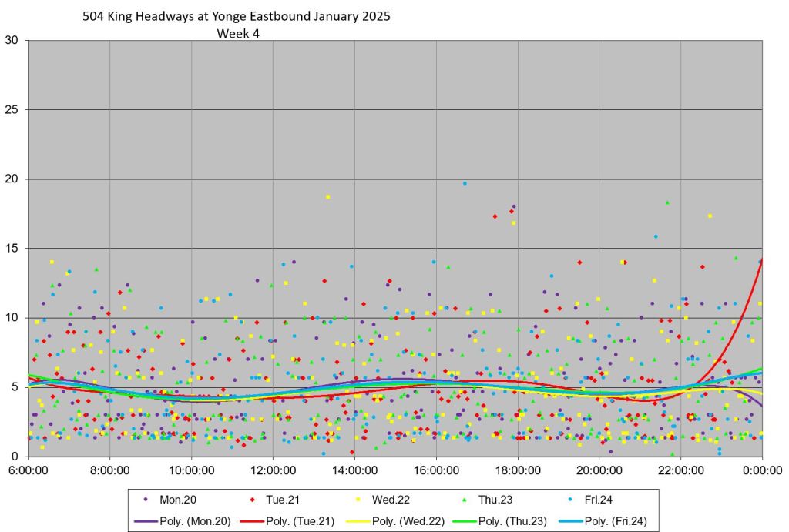Click the 15 label on the y-axis
The image size is (789, 532).
(x=12, y=248)
